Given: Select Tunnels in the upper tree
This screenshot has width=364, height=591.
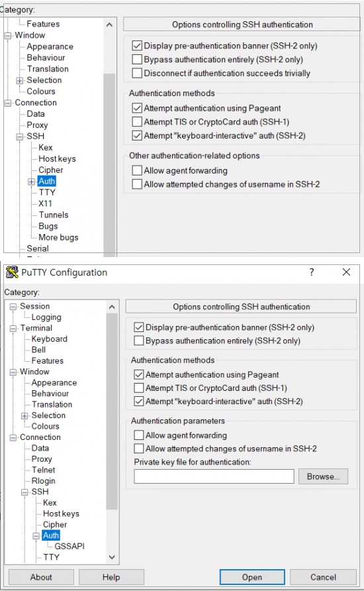Looking at the screenshot, I should pyautogui.click(x=54, y=215).
